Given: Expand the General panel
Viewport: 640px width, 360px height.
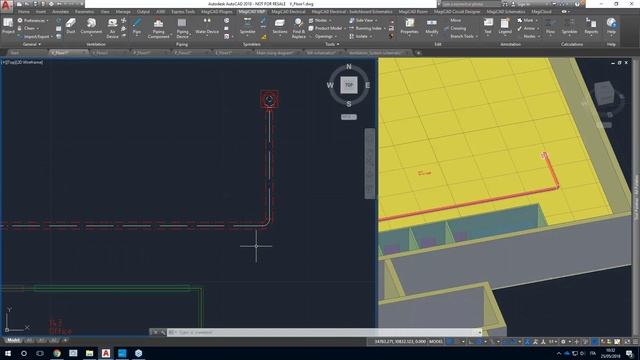Looking at the screenshot, I should point(31,44).
